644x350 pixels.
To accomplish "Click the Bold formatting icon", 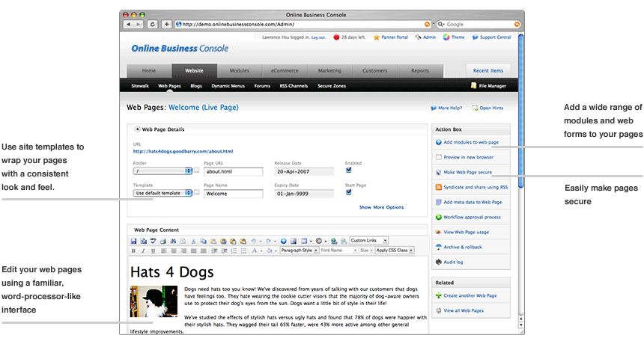I will click(134, 251).
